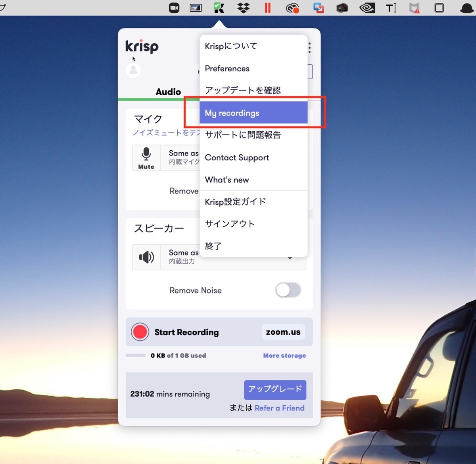Click 終了 to quit Krisp
Image resolution: width=476 pixels, height=464 pixels.
coord(253,246)
